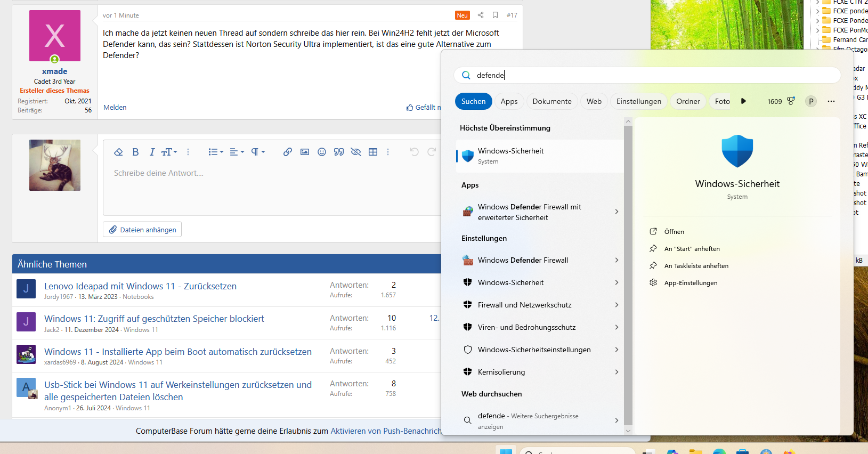This screenshot has height=454, width=868.
Task: Click the insert link icon in editor
Action: [288, 152]
